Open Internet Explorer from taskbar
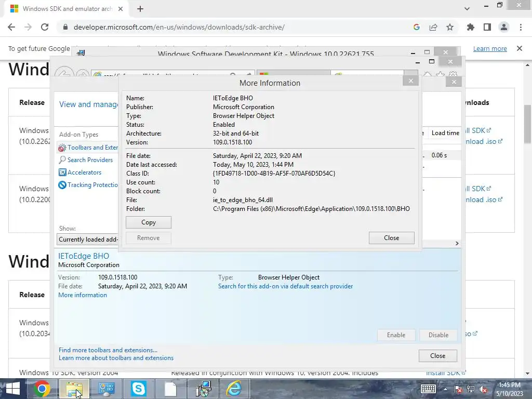This screenshot has width=532, height=399. click(234, 389)
